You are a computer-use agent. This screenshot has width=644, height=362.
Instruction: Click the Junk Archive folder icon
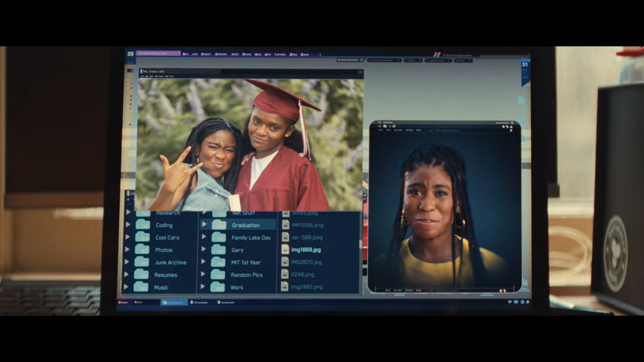[x=142, y=262]
